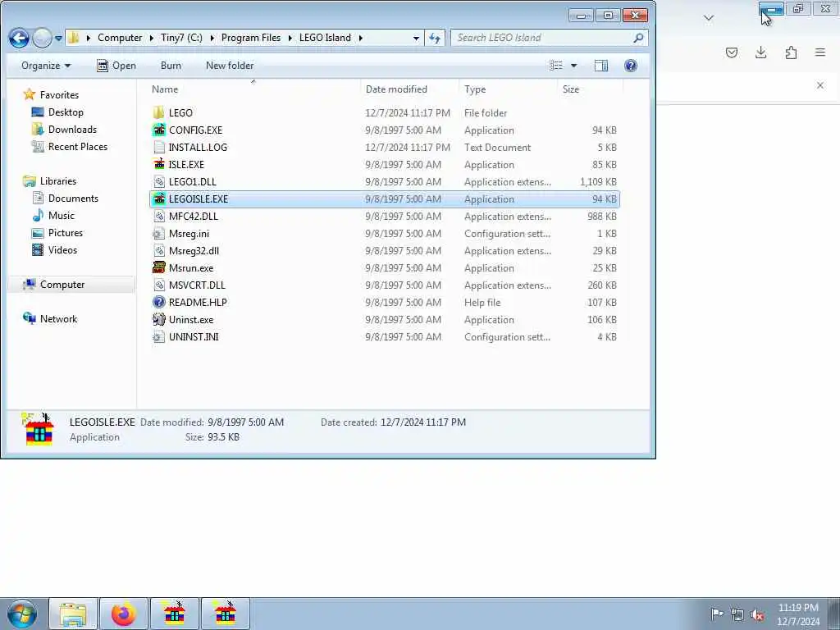
Task: Click the Explorer help icon
Action: point(631,66)
